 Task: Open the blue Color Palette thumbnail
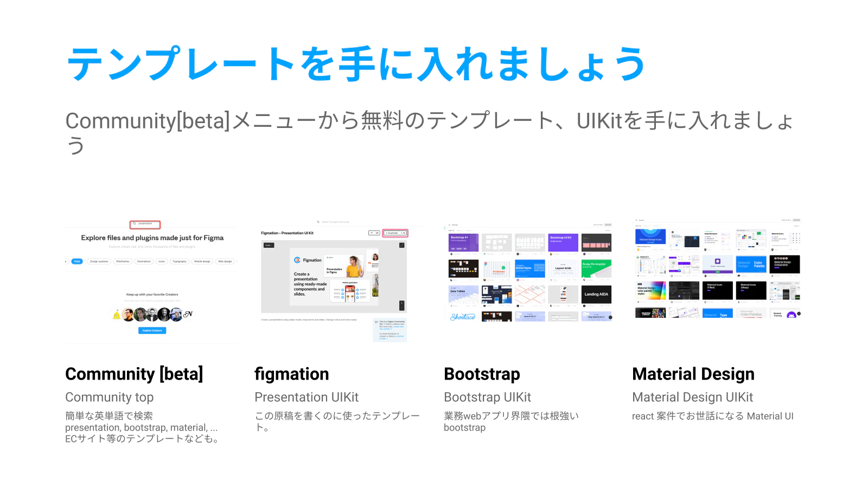click(x=751, y=264)
